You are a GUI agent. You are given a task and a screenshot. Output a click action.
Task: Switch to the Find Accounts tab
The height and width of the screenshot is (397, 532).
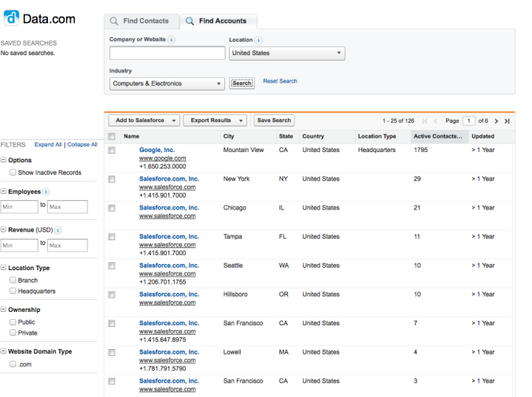click(219, 21)
